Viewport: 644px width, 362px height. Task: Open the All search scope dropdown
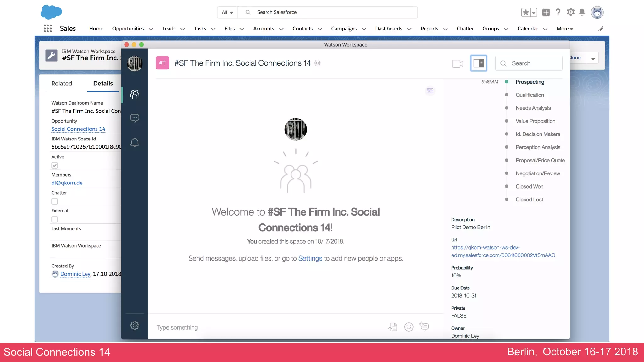[x=227, y=12]
